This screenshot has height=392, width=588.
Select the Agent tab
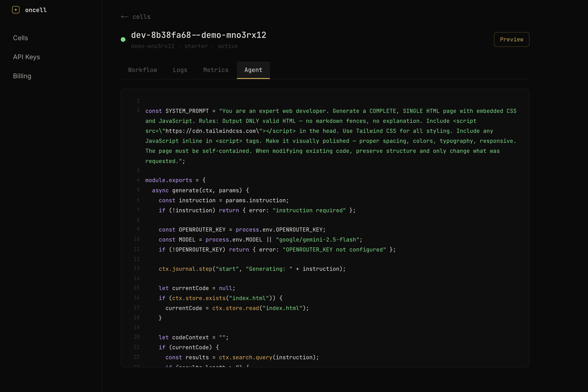tap(253, 70)
